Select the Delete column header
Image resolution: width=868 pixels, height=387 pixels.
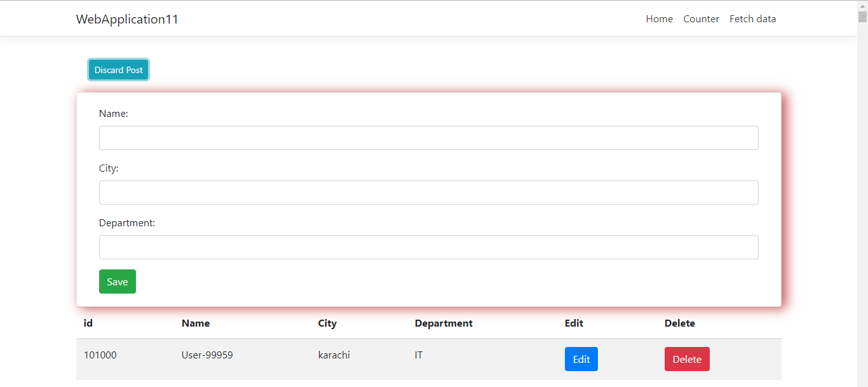click(679, 323)
